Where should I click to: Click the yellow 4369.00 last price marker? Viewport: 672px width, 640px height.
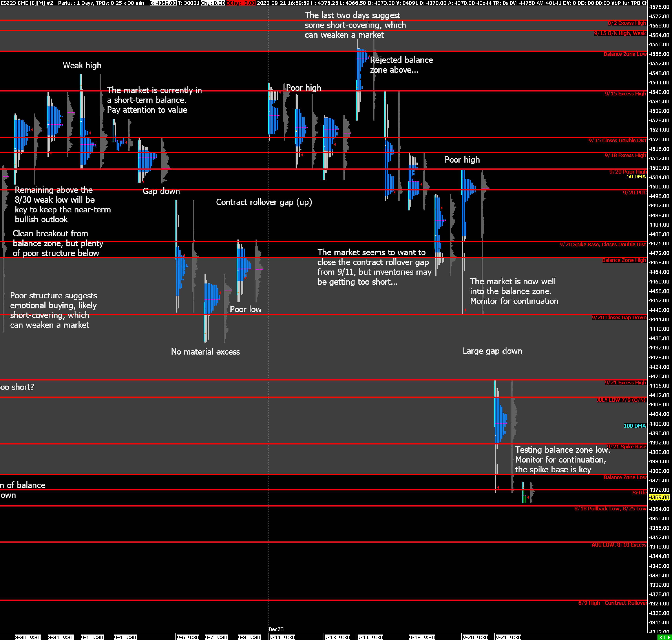(659, 497)
